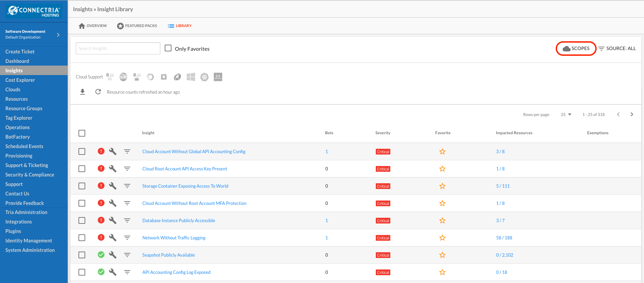Click the Search Insights field
Viewport: 644px width, 283px height.
[x=118, y=48]
